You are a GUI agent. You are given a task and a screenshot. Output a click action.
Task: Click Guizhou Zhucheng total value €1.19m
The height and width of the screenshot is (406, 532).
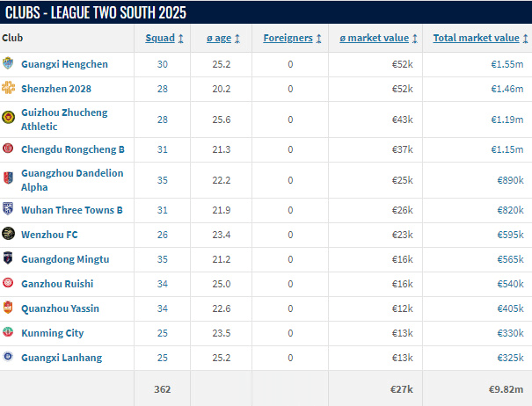click(x=506, y=120)
